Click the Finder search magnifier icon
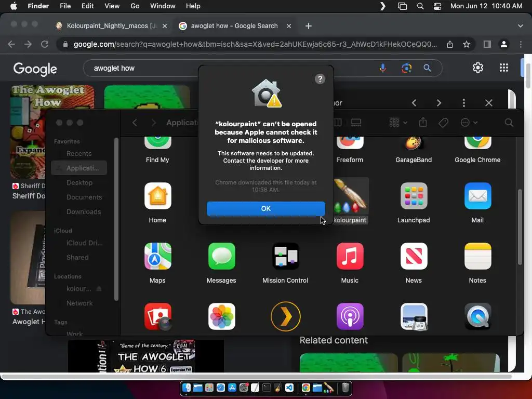This screenshot has height=399, width=532. (x=509, y=123)
